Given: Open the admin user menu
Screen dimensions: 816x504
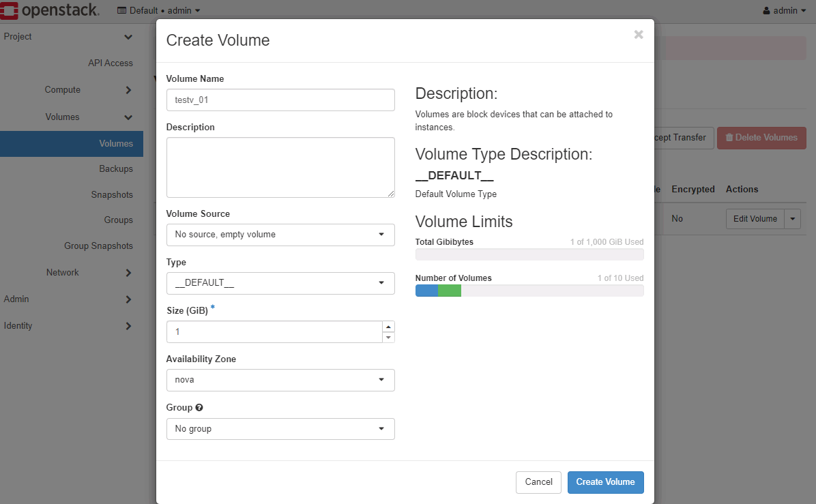Looking at the screenshot, I should pyautogui.click(x=785, y=10).
